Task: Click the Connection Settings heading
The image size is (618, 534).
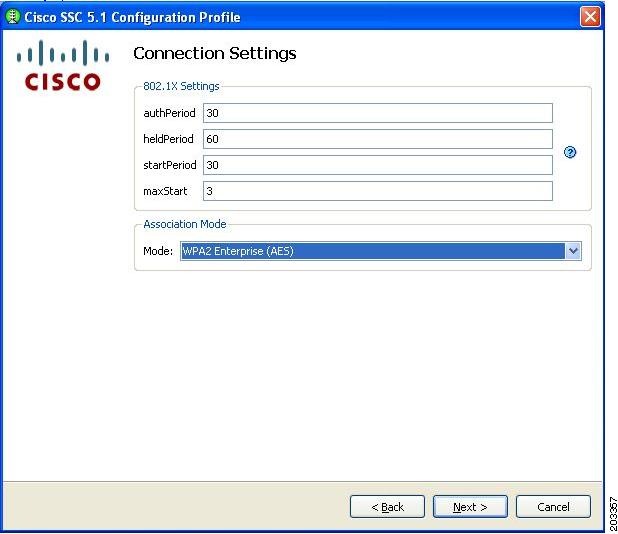Action: pos(215,53)
